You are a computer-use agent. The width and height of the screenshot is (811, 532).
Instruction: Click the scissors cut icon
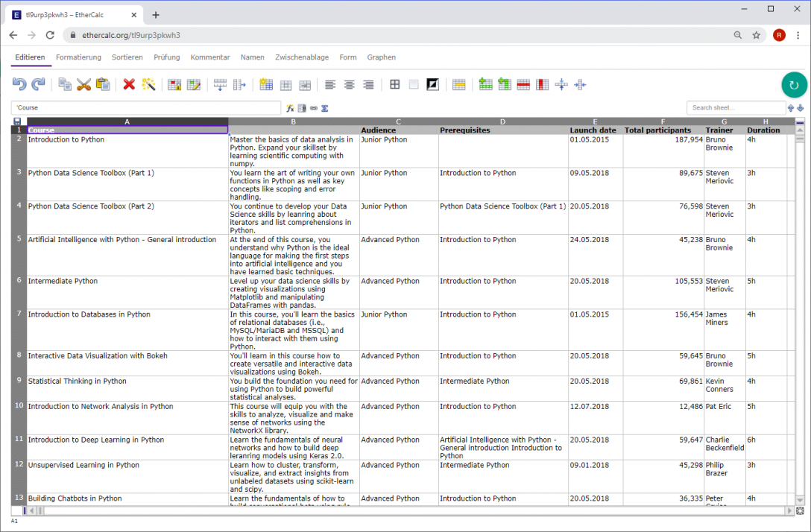(83, 84)
